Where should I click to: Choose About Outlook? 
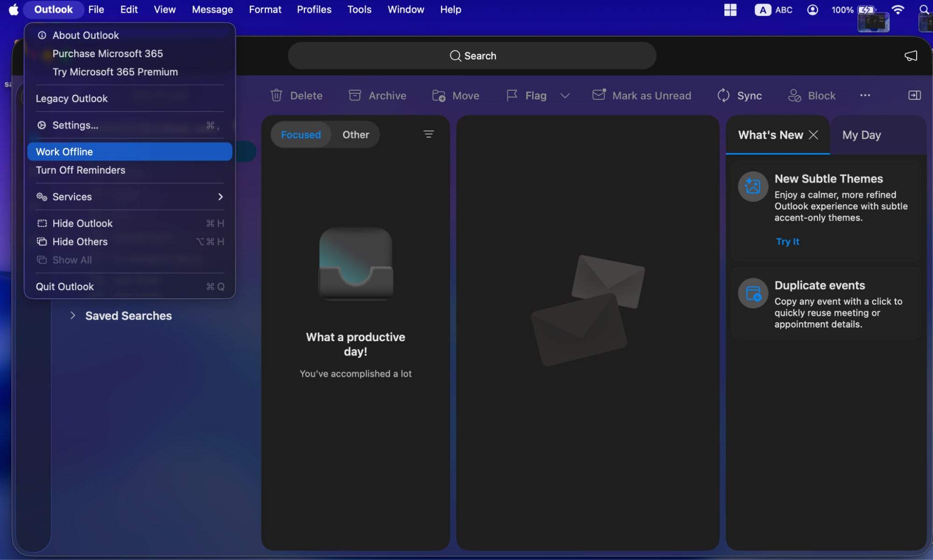130,35
